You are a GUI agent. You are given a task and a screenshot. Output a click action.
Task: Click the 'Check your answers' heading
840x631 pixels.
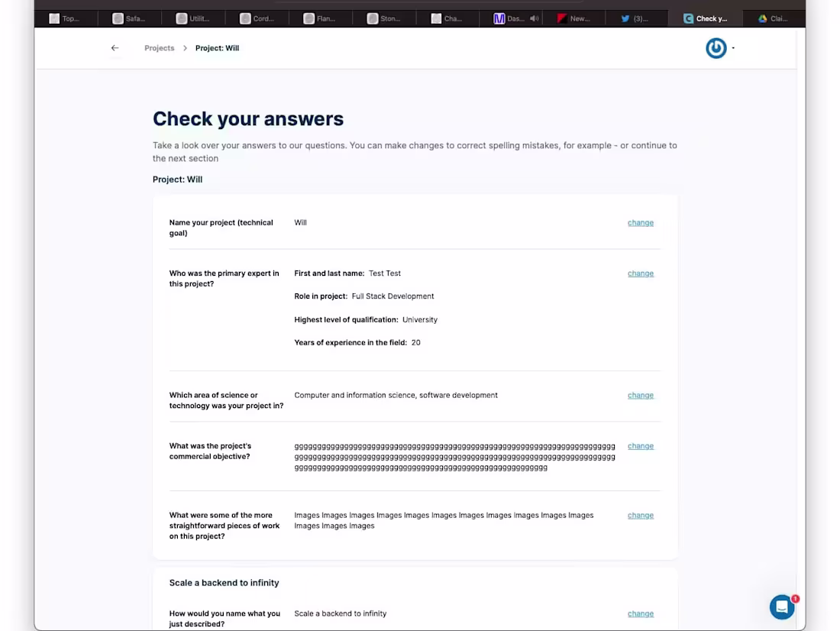click(248, 118)
